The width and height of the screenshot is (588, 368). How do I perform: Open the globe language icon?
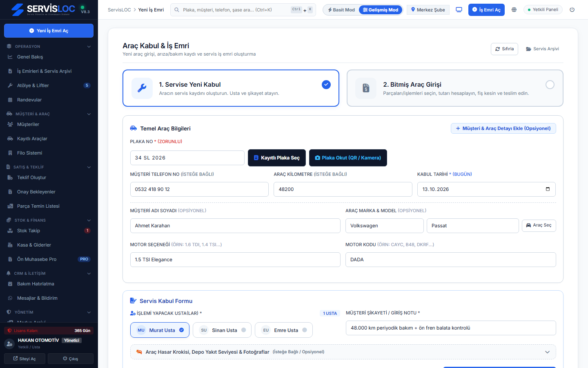514,10
